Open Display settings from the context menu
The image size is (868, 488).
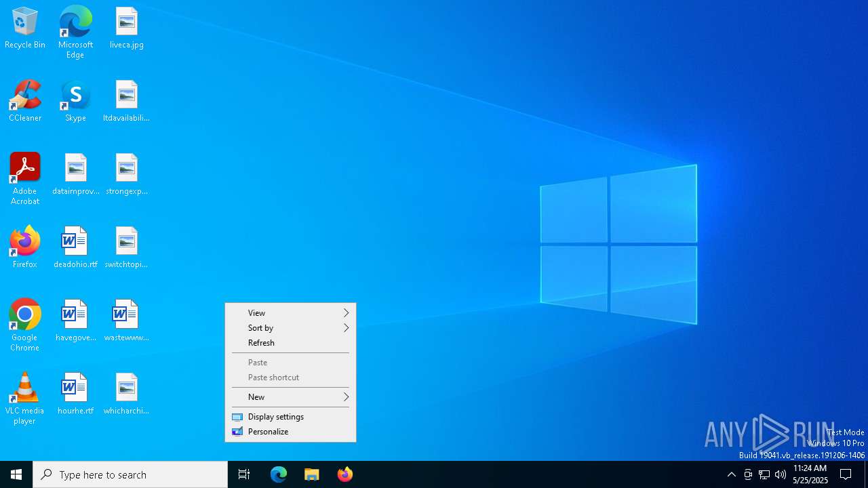click(290, 417)
